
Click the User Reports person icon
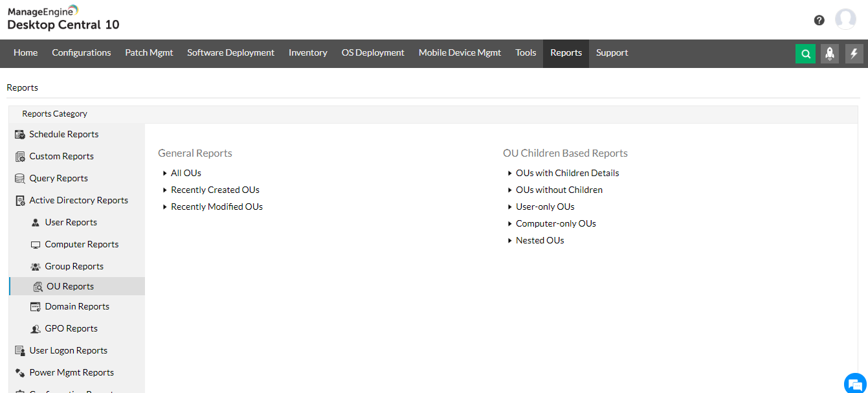click(x=36, y=223)
